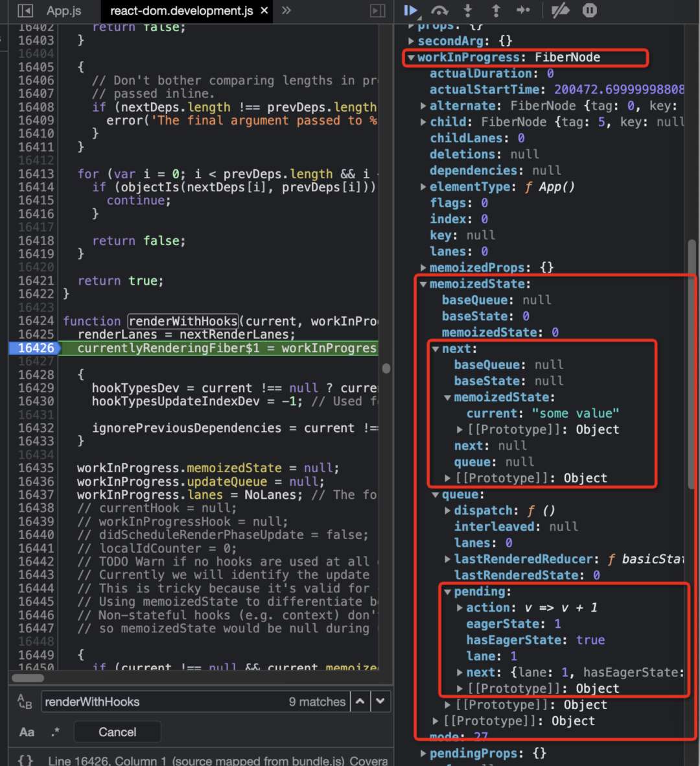Switch to the App.js tab

coord(64,10)
